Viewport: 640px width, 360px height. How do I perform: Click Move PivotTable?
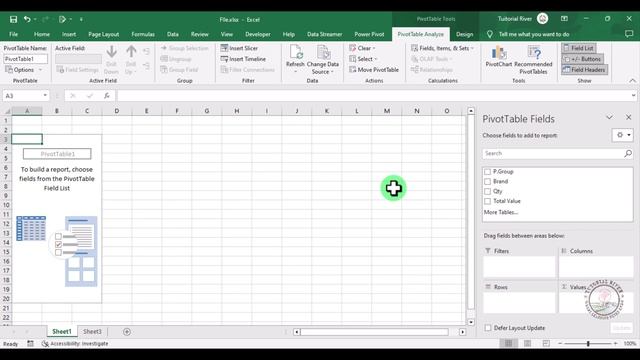pyautogui.click(x=374, y=70)
